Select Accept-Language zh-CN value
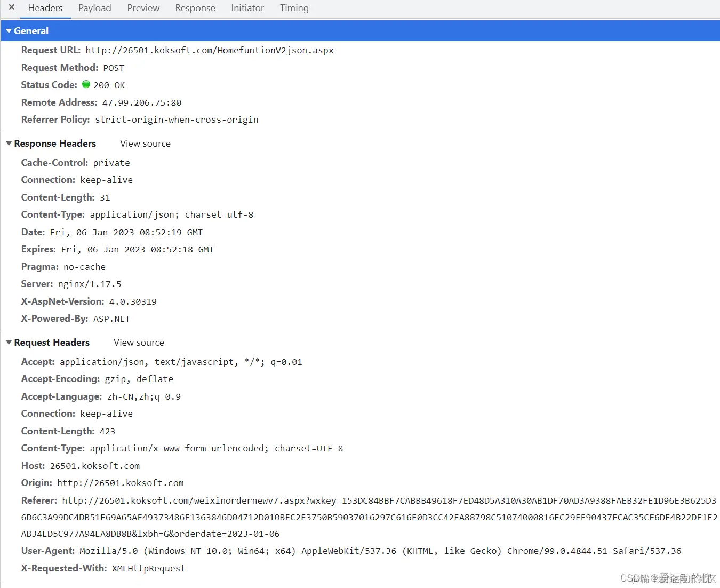 click(144, 396)
